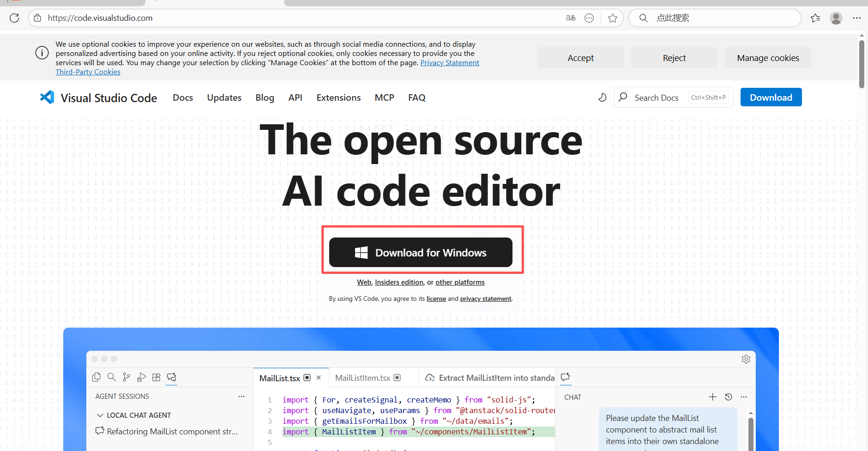This screenshot has width=868, height=451.
Task: Go to the Extensions page
Action: click(x=338, y=98)
